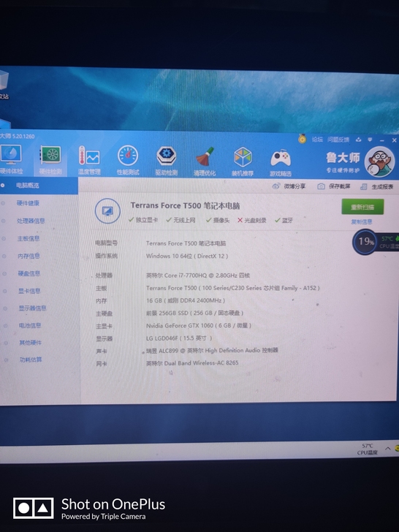Click 'LG LGD046F ( 15.5 英寸 )' display value
This screenshot has height=532, width=399.
(x=179, y=338)
